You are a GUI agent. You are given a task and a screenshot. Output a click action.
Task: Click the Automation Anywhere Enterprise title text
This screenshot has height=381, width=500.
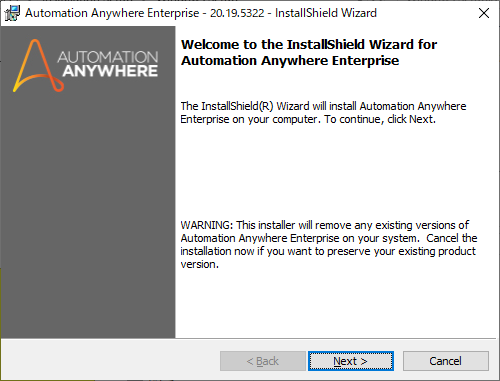[x=112, y=13]
